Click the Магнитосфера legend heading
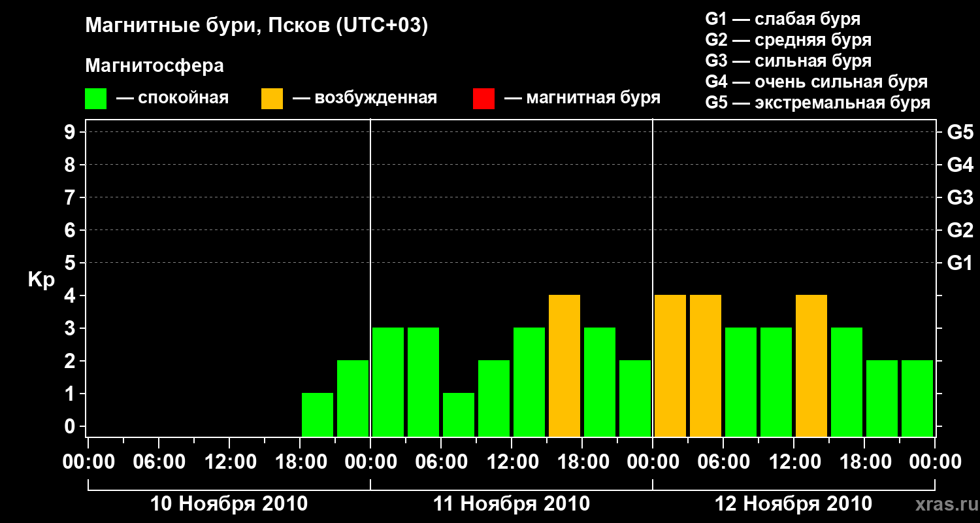Screen dimensions: 980x523 pyautogui.click(x=155, y=66)
